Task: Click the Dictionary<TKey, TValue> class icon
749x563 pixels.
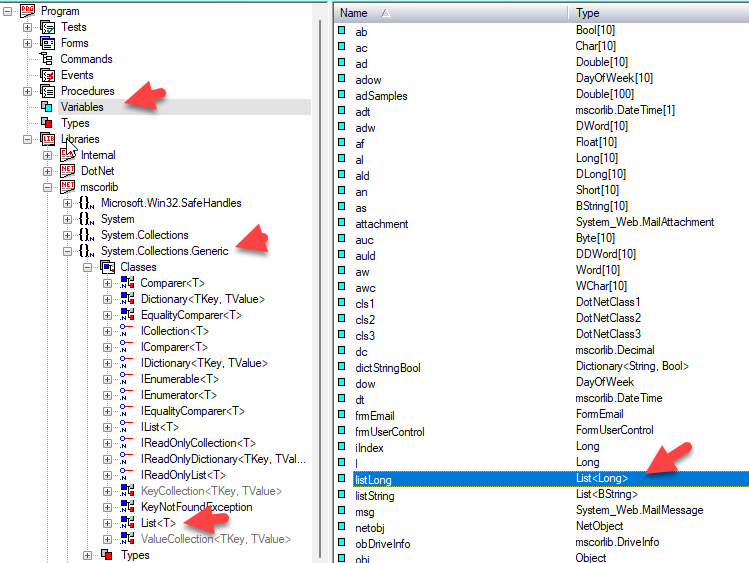Action: pos(128,299)
